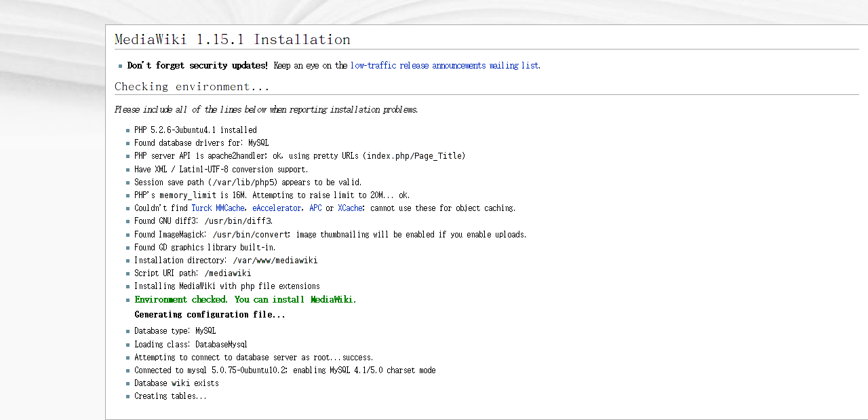Image resolution: width=868 pixels, height=420 pixels.
Task: Open the XCache link
Action: coord(350,208)
